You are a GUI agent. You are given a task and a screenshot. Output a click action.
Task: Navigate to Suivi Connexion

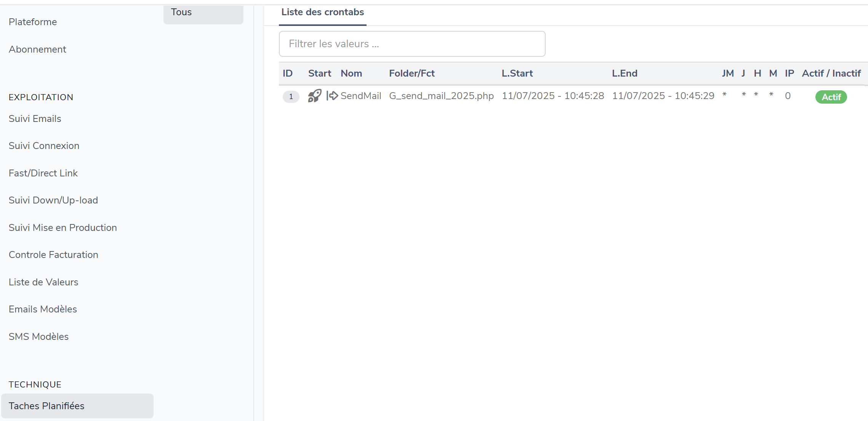pos(44,146)
